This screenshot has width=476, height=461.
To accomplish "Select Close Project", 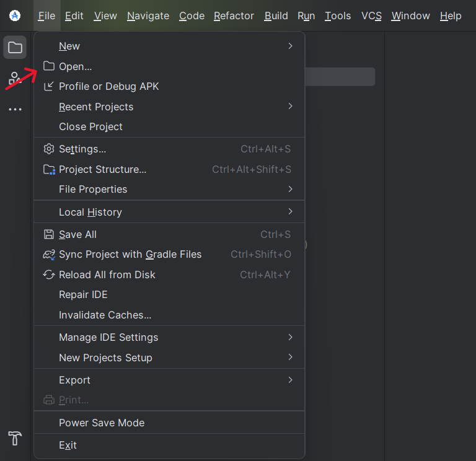I will tap(169, 126).
